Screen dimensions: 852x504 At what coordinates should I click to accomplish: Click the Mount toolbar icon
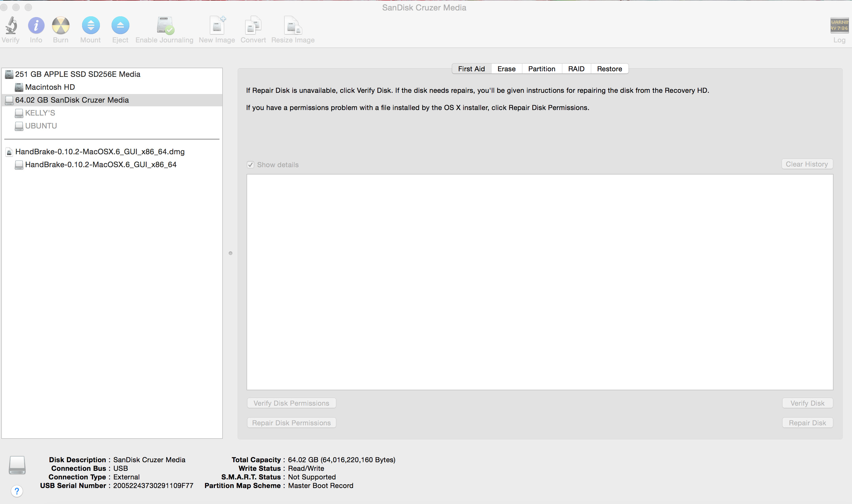[91, 26]
